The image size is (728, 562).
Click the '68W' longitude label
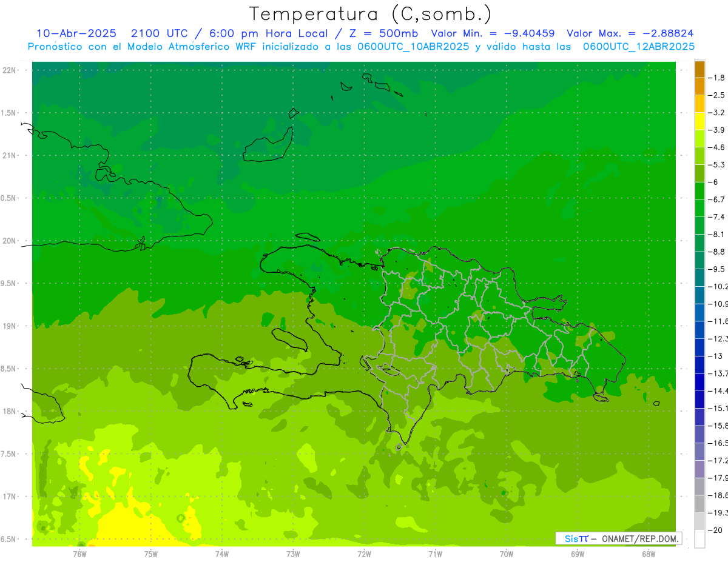point(649,554)
